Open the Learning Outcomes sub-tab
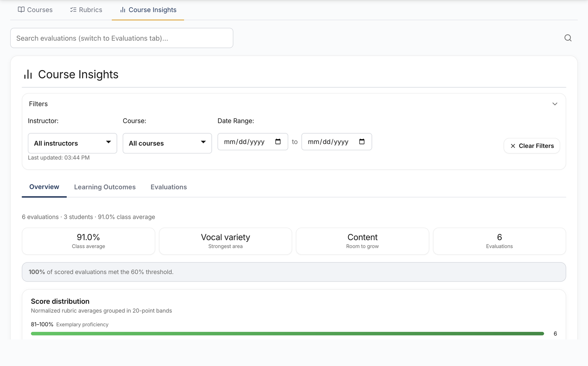 click(105, 187)
